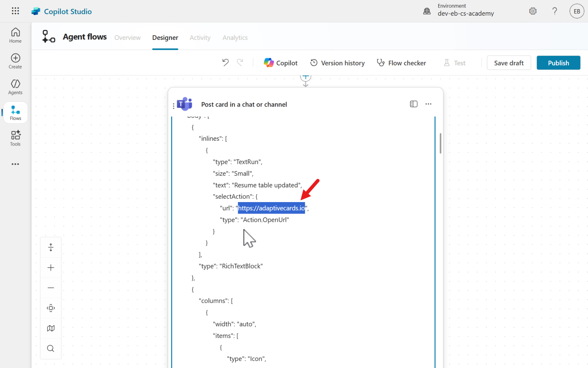Image resolution: width=588 pixels, height=368 pixels.
Task: Zoom in with the plus canvas control
Action: pos(51,267)
